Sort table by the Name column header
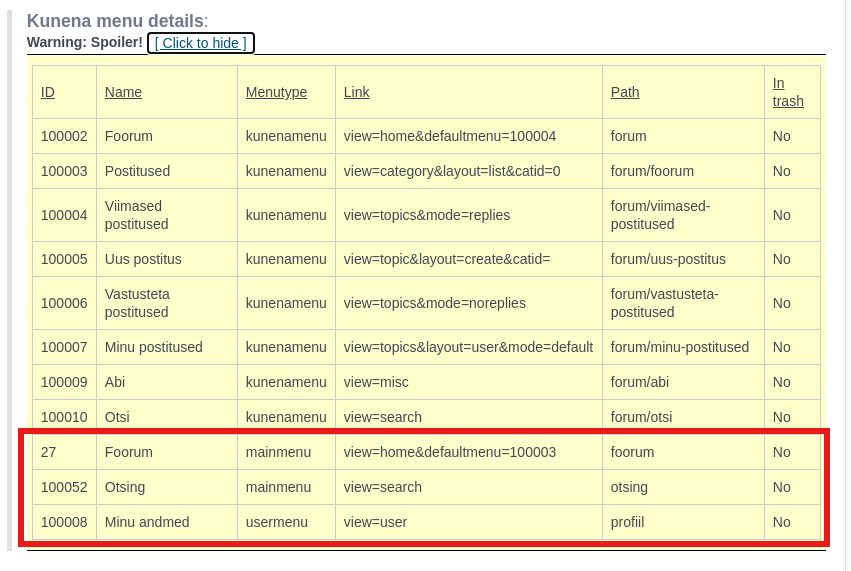The height and width of the screenshot is (571, 851). [x=123, y=92]
